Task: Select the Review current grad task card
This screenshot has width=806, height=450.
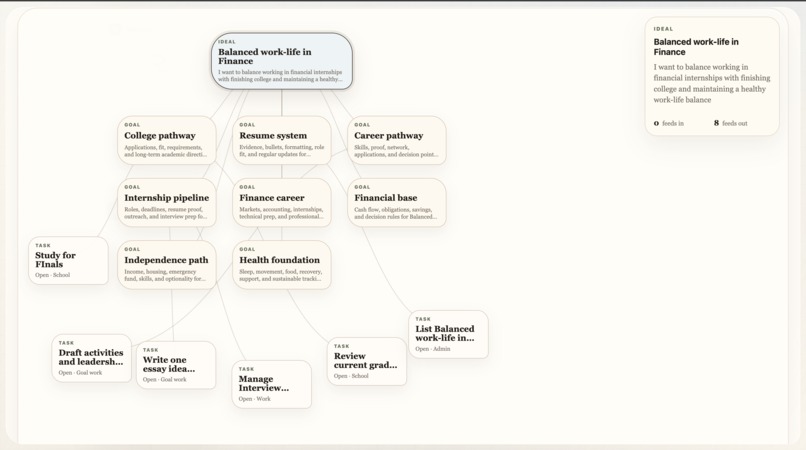Action: tap(367, 361)
